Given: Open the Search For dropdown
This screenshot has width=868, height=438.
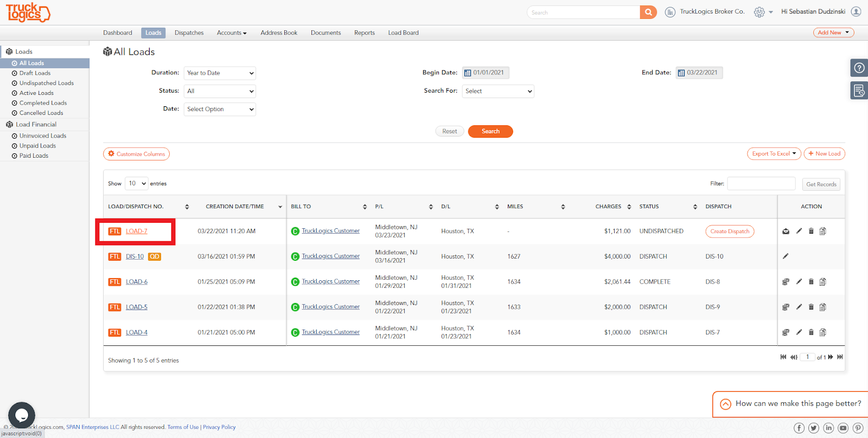Looking at the screenshot, I should click(x=498, y=91).
